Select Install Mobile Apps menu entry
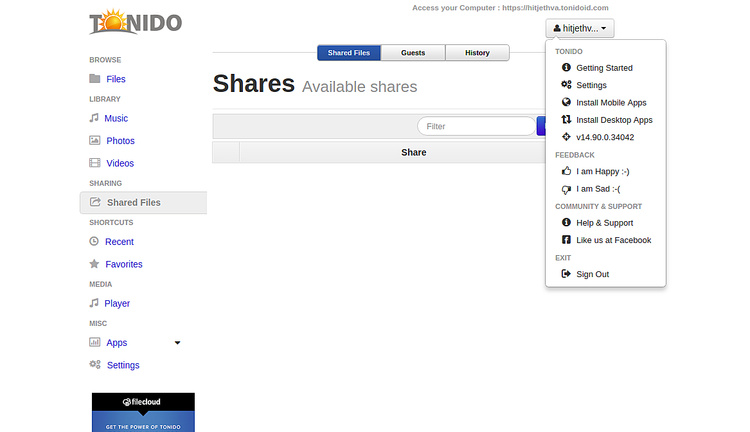Viewport: 750px width, 432px height. tap(611, 102)
